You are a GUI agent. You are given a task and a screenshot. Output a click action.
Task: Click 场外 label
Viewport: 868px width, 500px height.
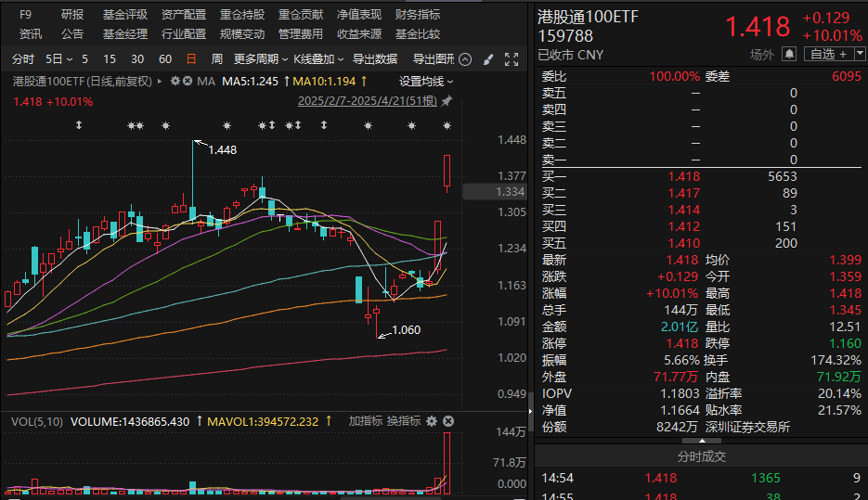(x=762, y=54)
